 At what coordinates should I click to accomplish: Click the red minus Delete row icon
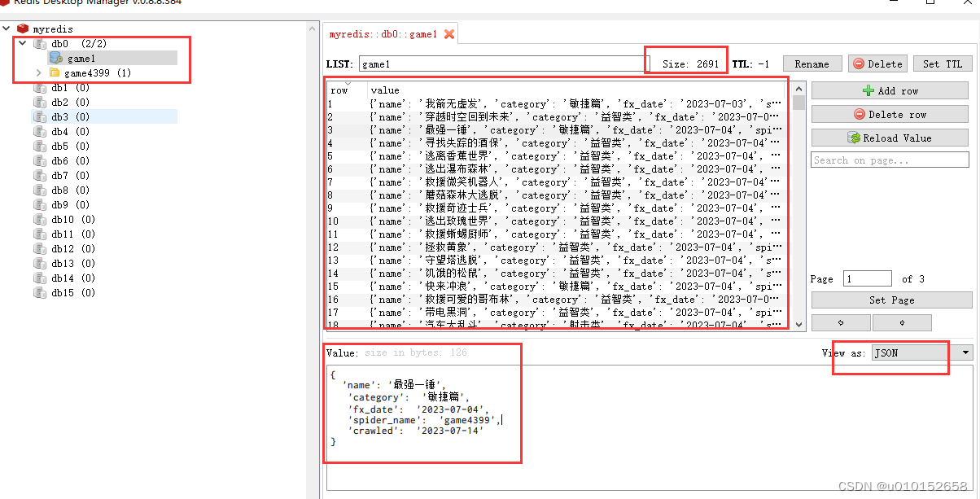pyautogui.click(x=860, y=113)
